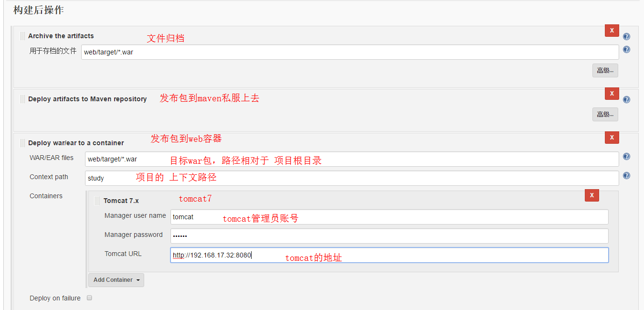Open advanced options for Archive the artifacts
The image size is (644, 310).
pyautogui.click(x=605, y=71)
